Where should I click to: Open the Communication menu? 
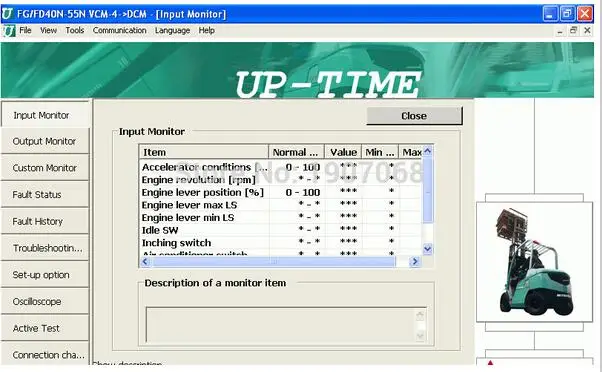pyautogui.click(x=119, y=30)
